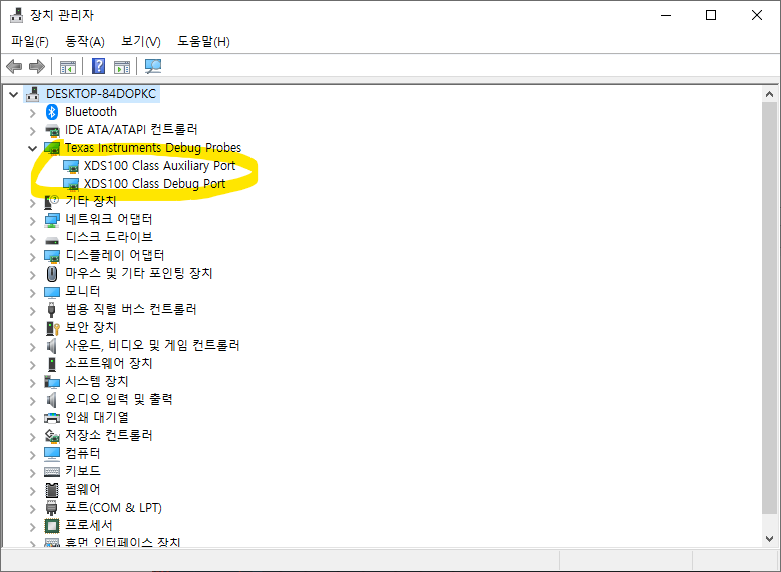
Task: Select the 인쇄 대기열 label
Action: 97,417
